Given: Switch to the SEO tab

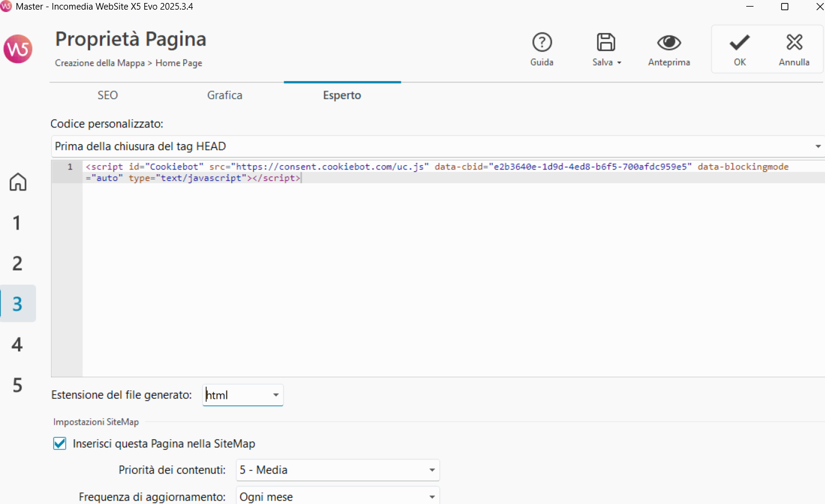Looking at the screenshot, I should [108, 95].
